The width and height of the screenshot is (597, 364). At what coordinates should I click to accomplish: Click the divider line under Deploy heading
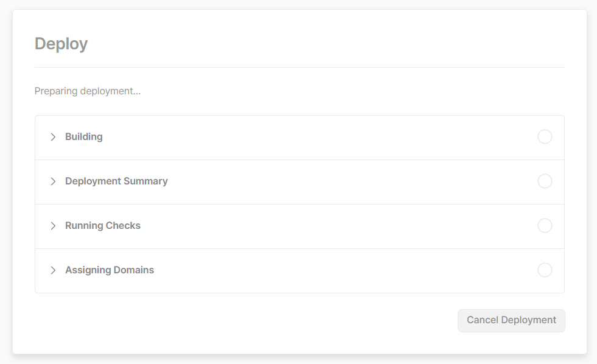(299, 67)
